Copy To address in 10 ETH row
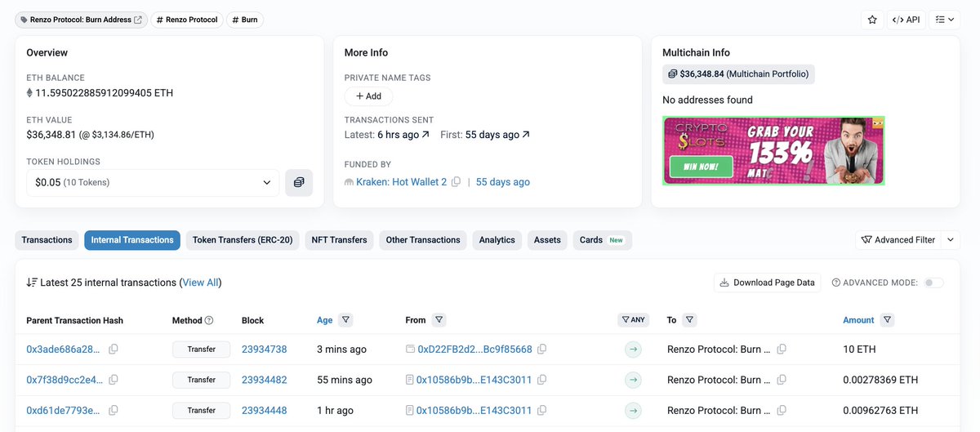The image size is (980, 432). [x=782, y=350]
